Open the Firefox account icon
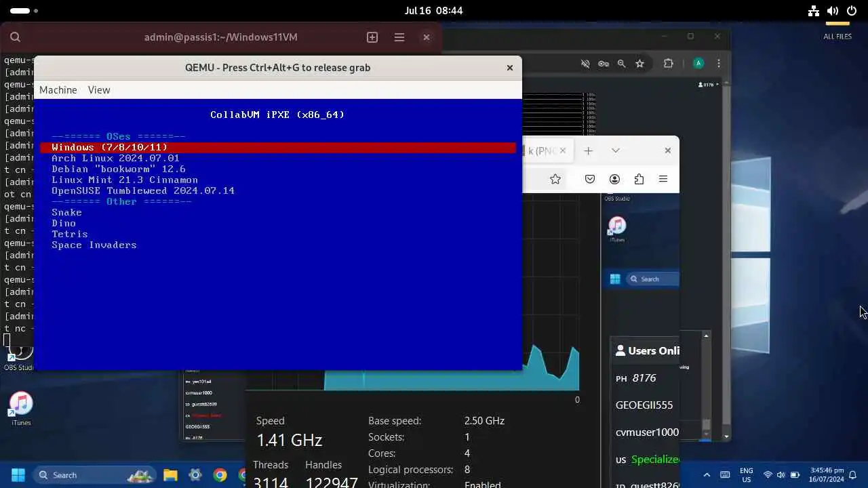This screenshot has width=868, height=488. 614,179
